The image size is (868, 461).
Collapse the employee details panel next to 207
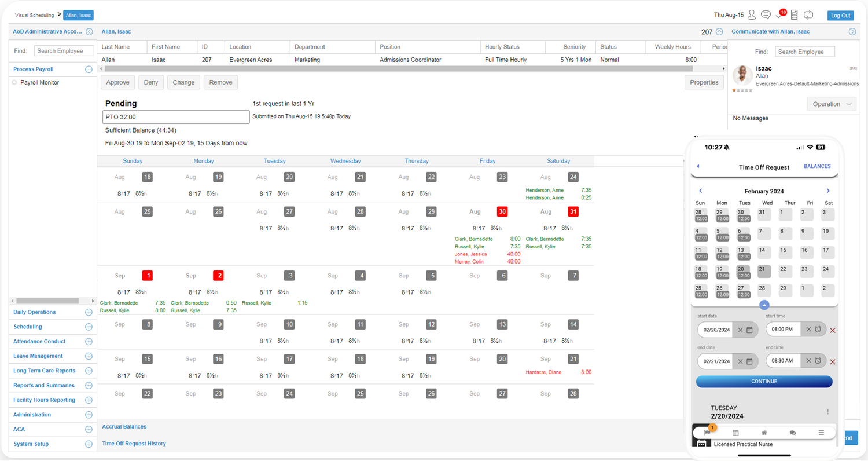click(719, 32)
